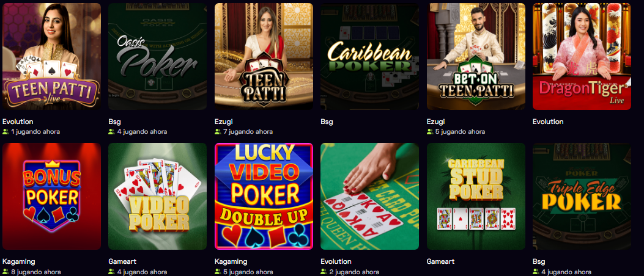Image resolution: width=644 pixels, height=276 pixels.
Task: Launch the Caribbean Stud Poker game
Action: [x=476, y=197]
